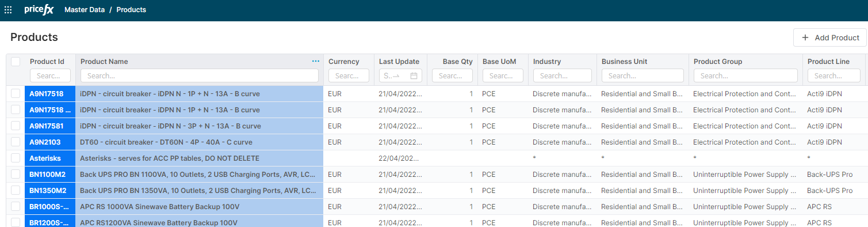Open product Id BN1350M2
This screenshot has width=868, height=227.
coord(48,191)
